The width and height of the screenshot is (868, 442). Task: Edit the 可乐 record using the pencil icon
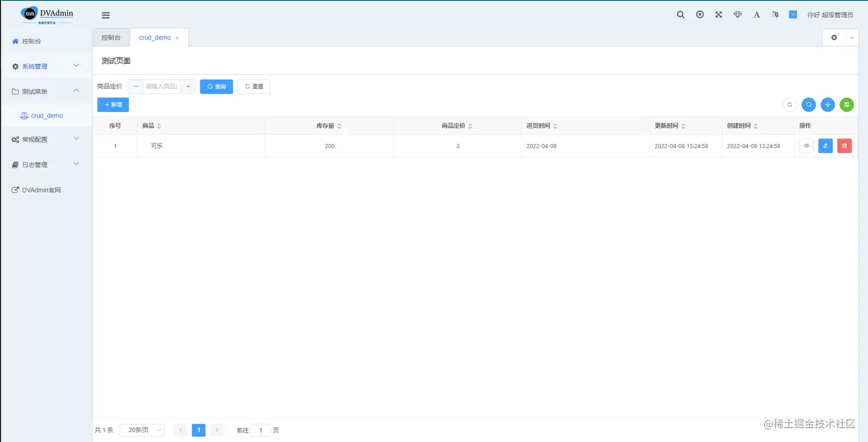(825, 146)
